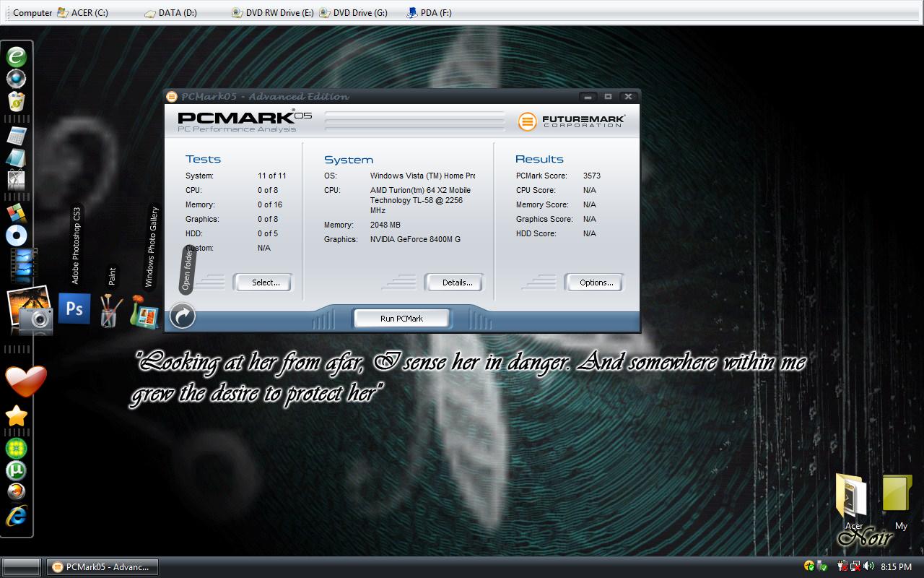The width and height of the screenshot is (924, 578).
Task: Open the film strip video icon
Action: (x=23, y=264)
